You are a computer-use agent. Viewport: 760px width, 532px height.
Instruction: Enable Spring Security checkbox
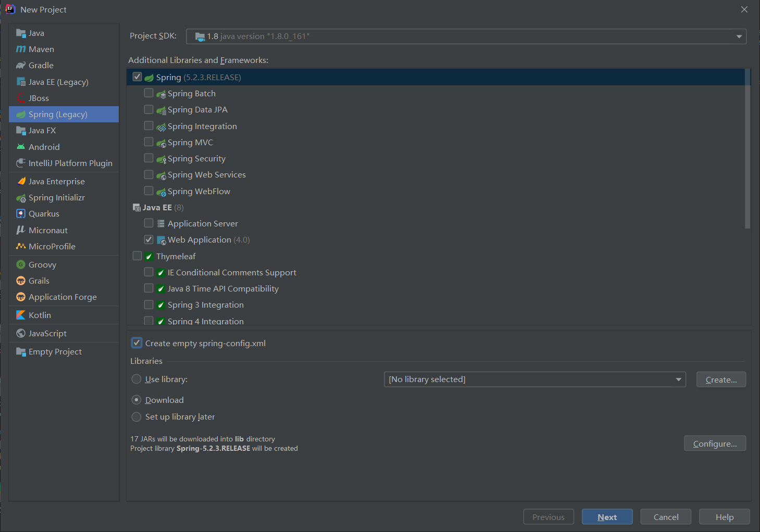click(x=149, y=158)
